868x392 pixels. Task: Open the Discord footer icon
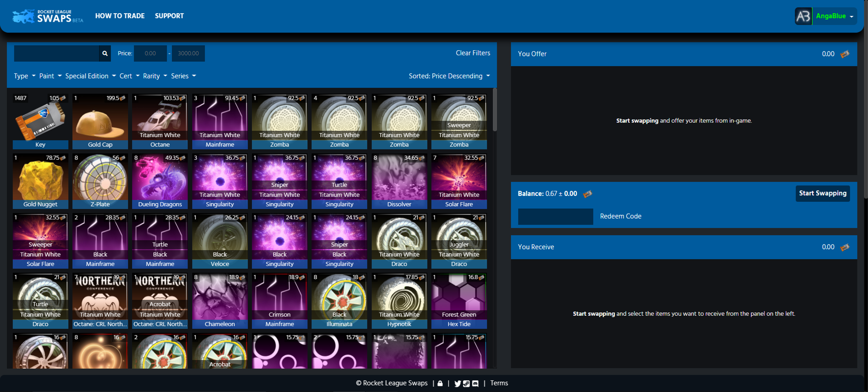click(475, 383)
